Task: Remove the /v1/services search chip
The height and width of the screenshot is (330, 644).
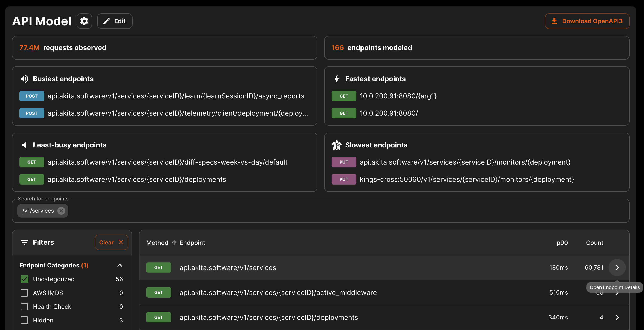Action: point(61,211)
